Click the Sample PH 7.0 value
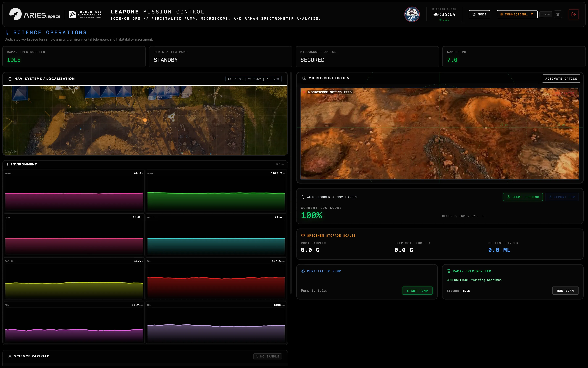This screenshot has width=588, height=368. (x=452, y=60)
